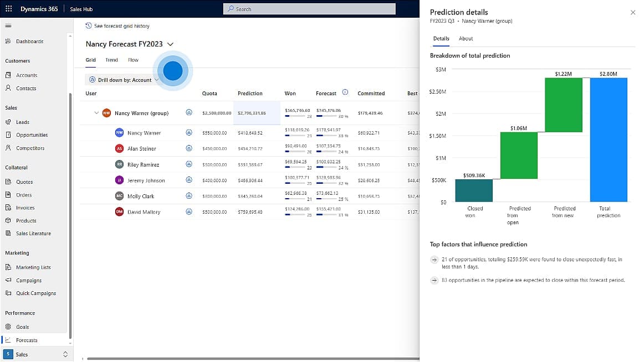Image resolution: width=644 pixels, height=362 pixels.
Task: Select the About tab in Prediction details
Action: 466,39
